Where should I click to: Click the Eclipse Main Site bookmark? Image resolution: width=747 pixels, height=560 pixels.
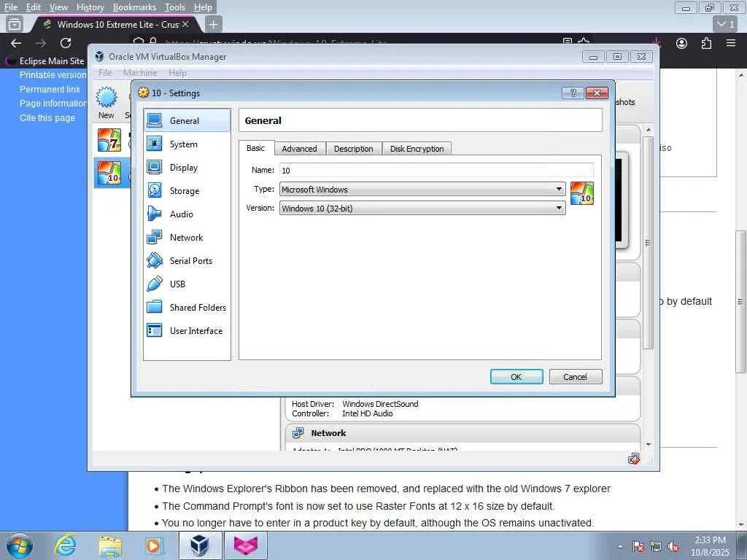coord(45,61)
